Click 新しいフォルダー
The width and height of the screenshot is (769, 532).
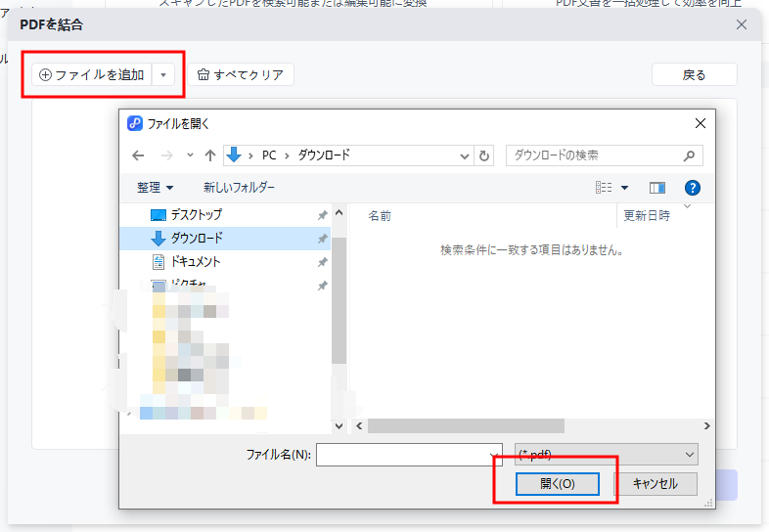[x=239, y=188]
